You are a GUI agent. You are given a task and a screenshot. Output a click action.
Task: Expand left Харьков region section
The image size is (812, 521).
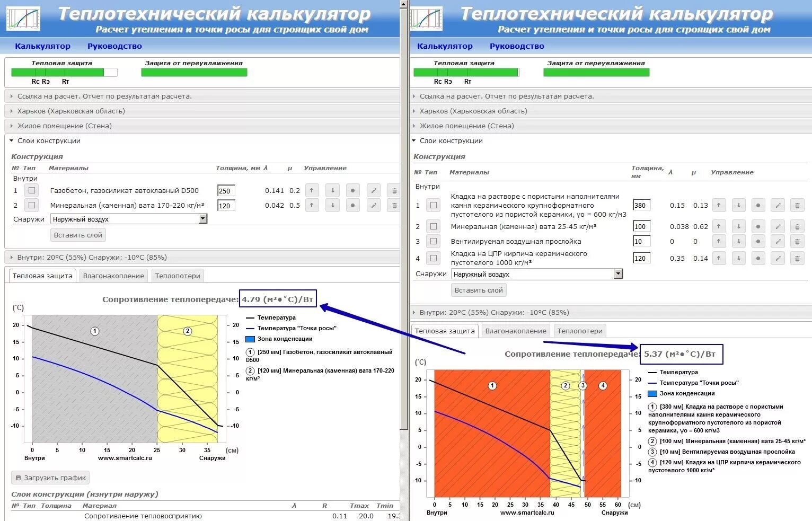coord(202,111)
